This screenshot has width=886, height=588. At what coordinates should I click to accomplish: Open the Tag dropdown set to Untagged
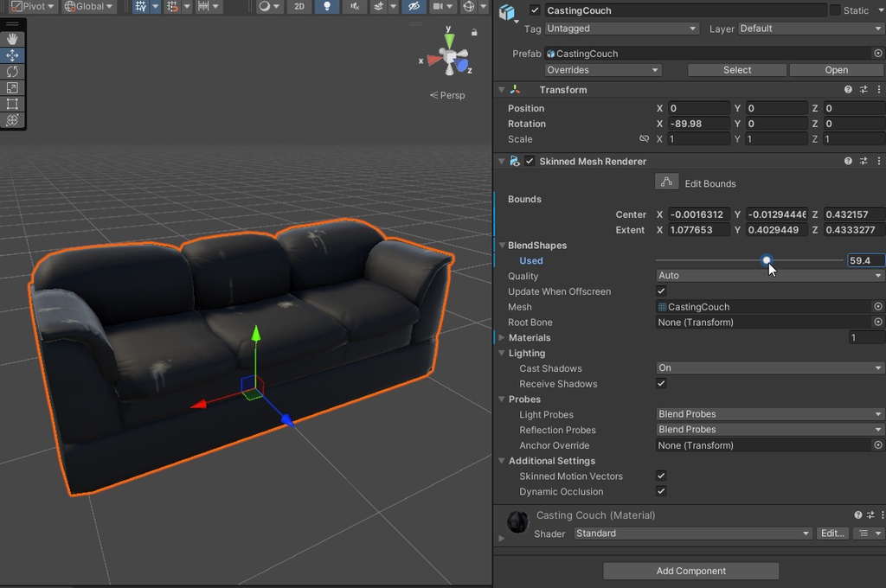[620, 29]
